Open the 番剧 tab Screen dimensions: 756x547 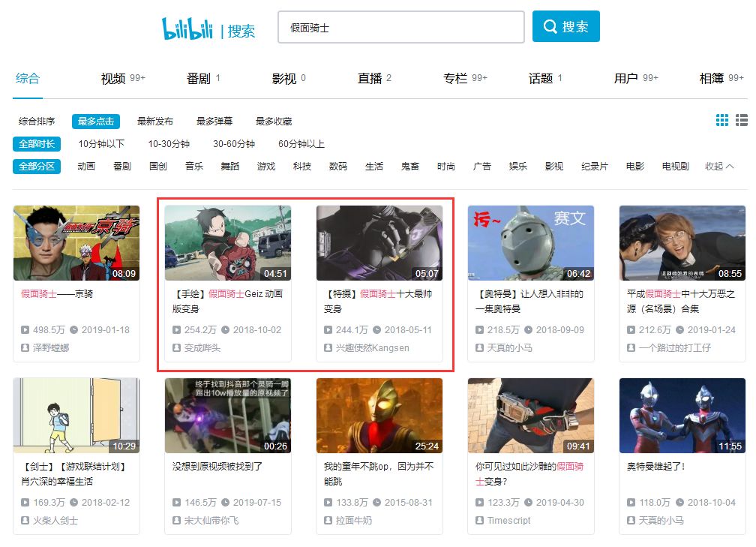(203, 78)
